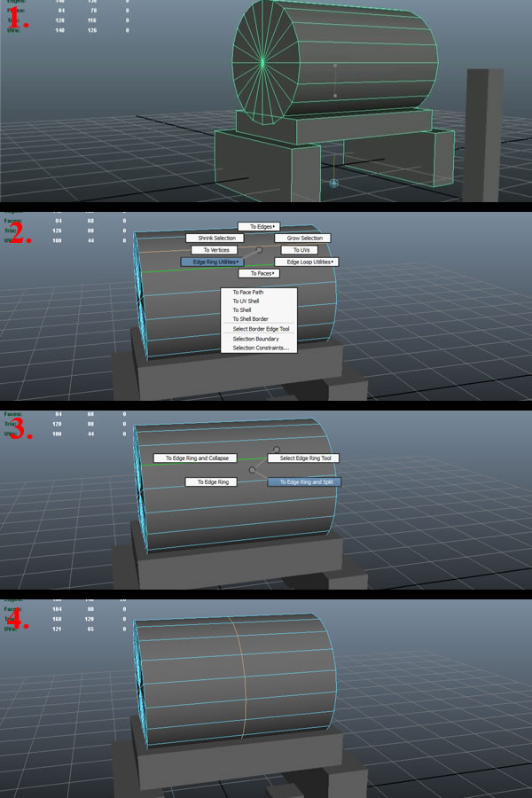Screen dimensions: 532x798
Task: Expand the Edge Loop Utilities submenu
Action: coord(307,262)
